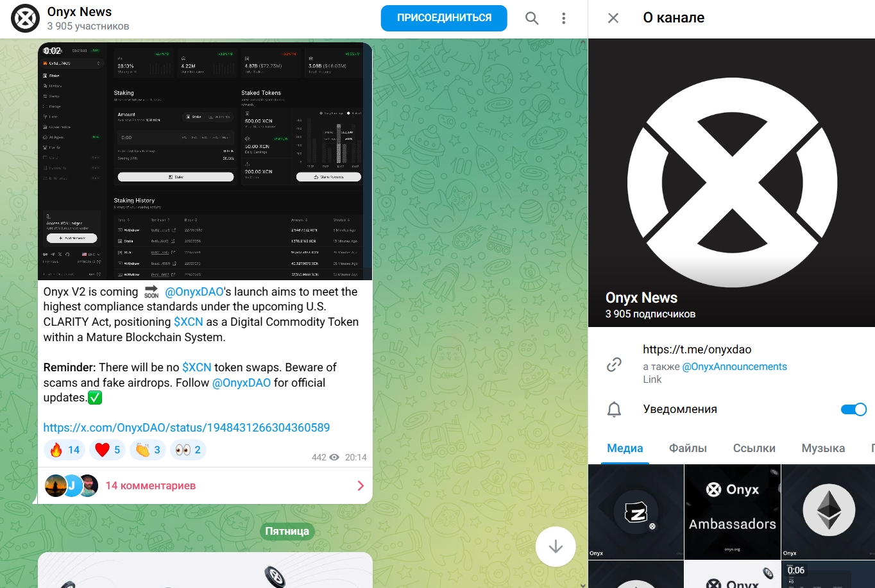The height and width of the screenshot is (588, 875).
Task: Close the 'О канале' info panel
Action: coord(613,18)
